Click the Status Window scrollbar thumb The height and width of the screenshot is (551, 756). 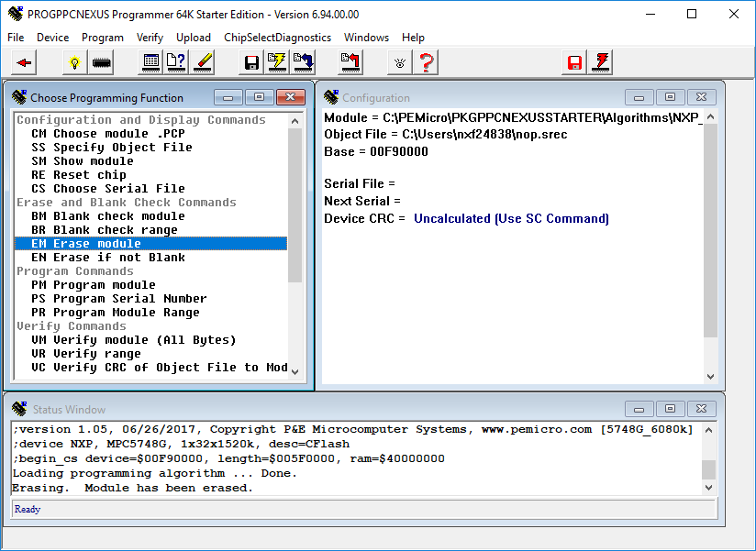click(x=708, y=469)
